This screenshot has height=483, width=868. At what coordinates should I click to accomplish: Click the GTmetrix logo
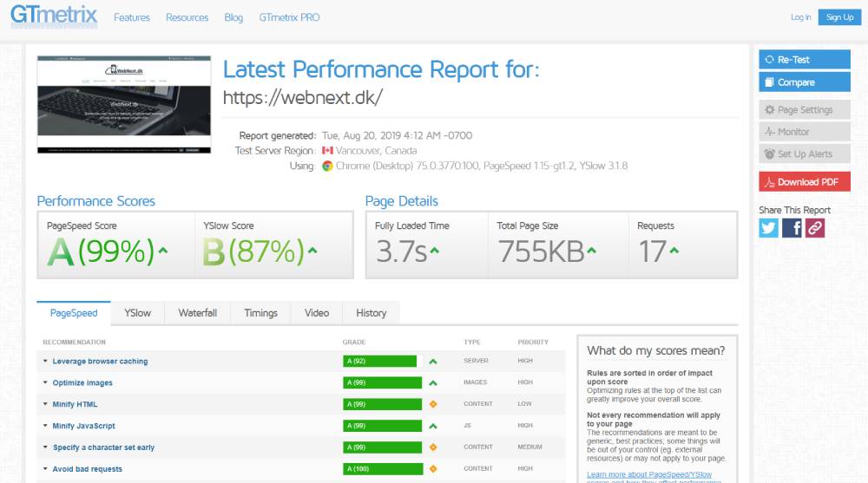(54, 16)
